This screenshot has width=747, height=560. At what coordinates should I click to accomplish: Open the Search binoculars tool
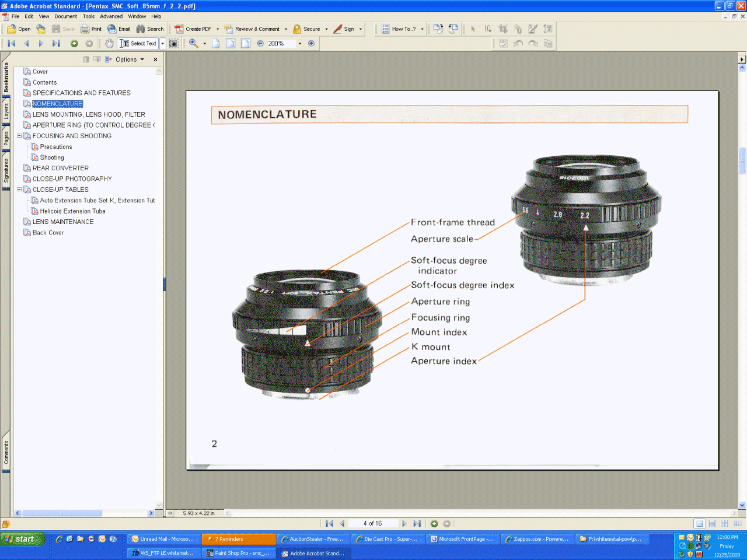pos(150,29)
